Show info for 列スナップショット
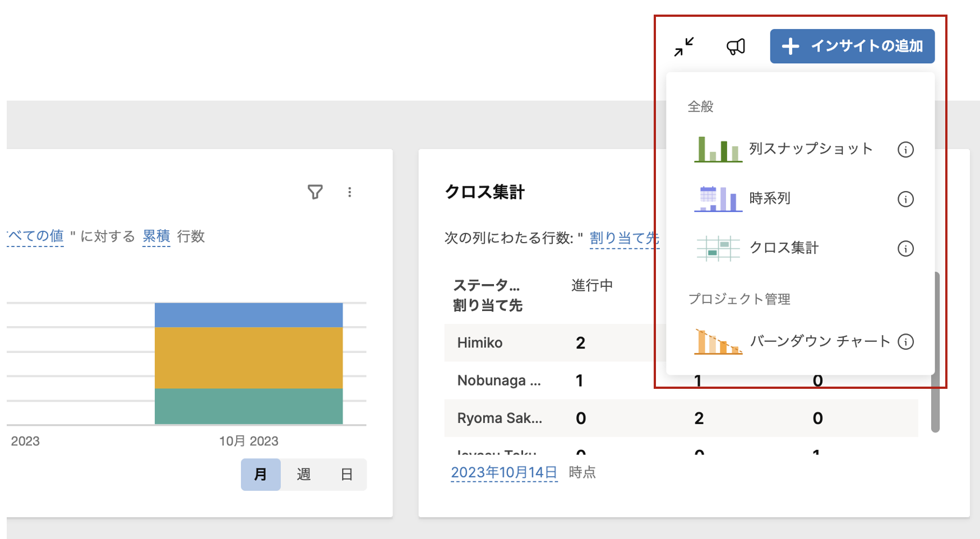 tap(905, 150)
